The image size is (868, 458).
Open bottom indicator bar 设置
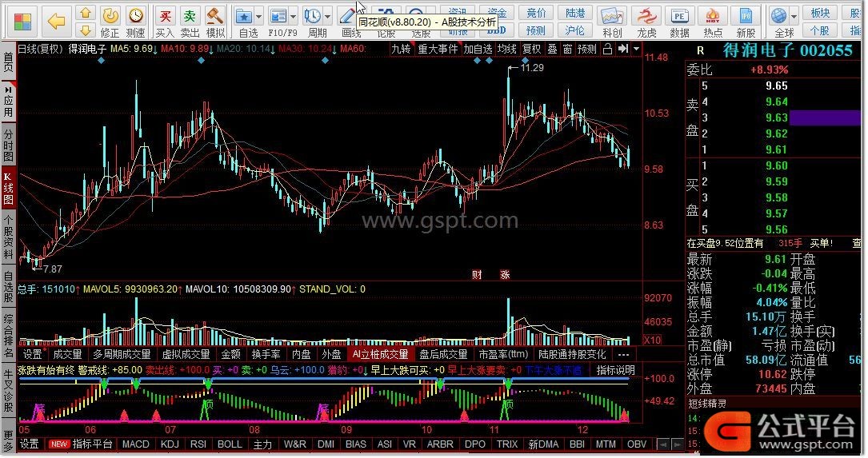30,444
